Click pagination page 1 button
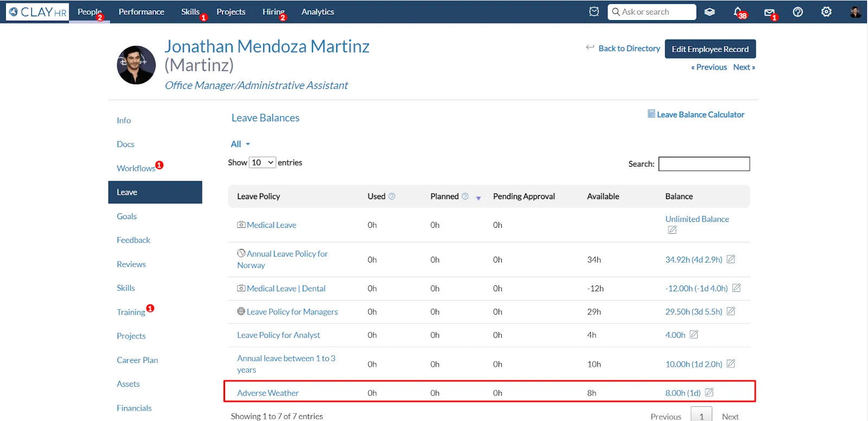The width and height of the screenshot is (868, 421). 701,415
